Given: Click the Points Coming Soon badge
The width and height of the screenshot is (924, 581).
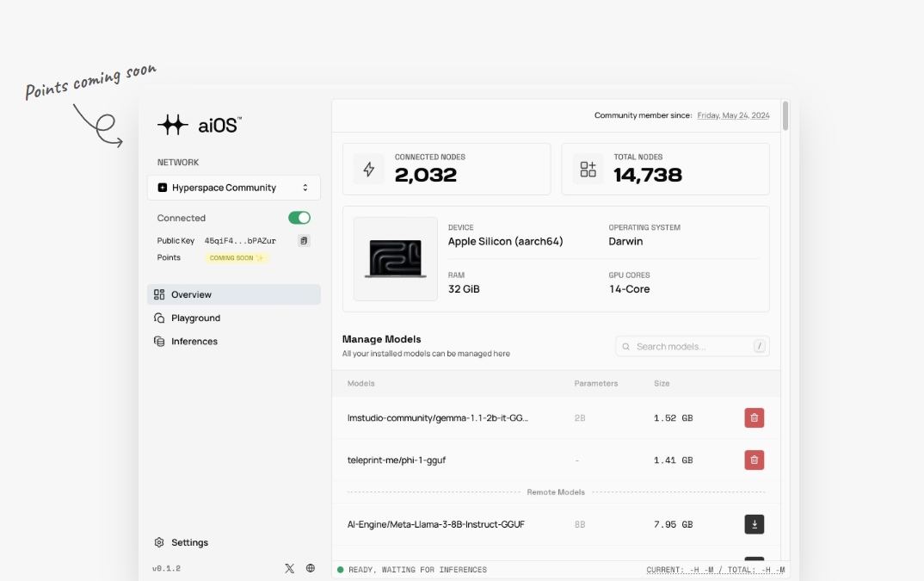Looking at the screenshot, I should click(x=237, y=257).
